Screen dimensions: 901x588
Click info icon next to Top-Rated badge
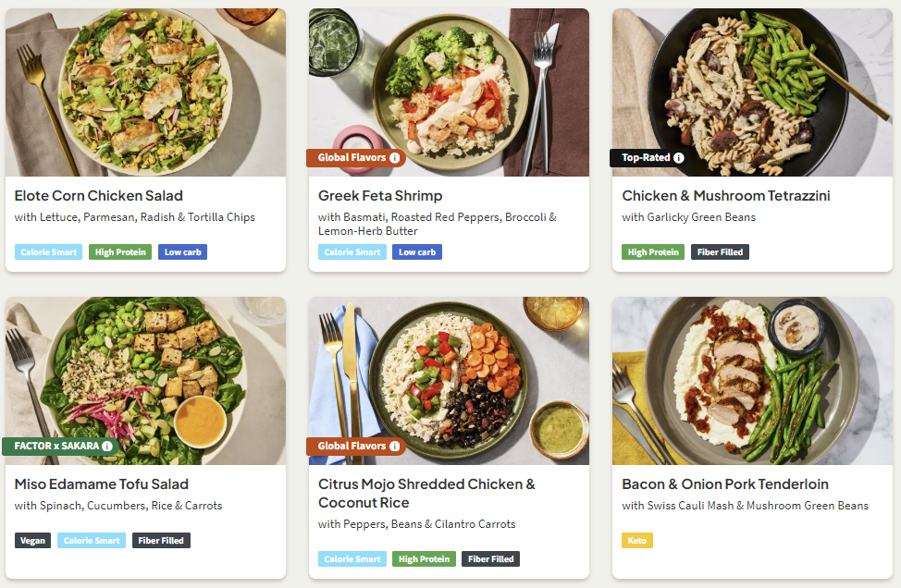pyautogui.click(x=679, y=158)
